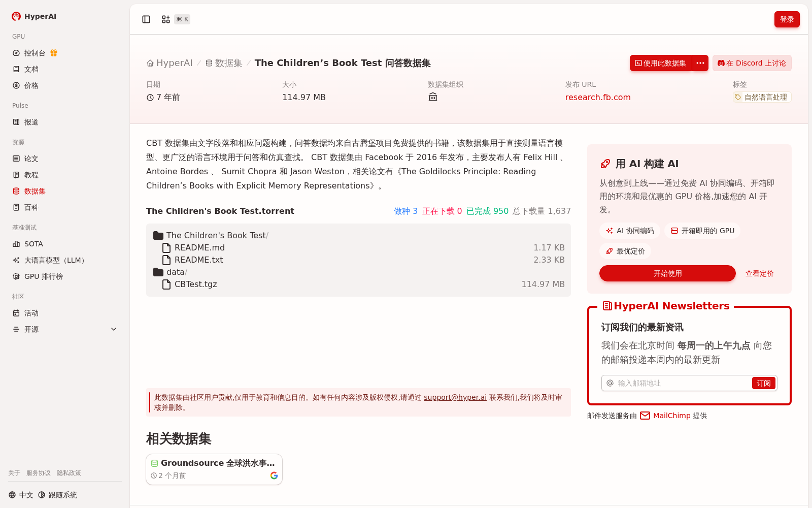Viewport: 812px width, 508px height.
Task: Open 关于 footer link
Action: [x=14, y=473]
